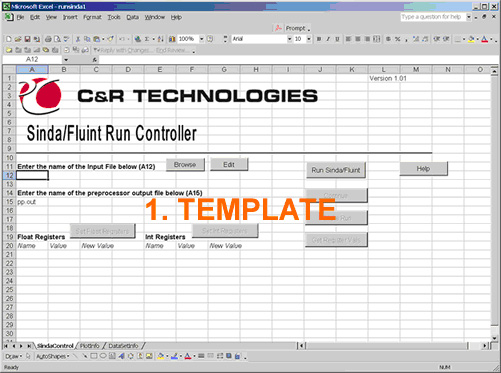Click the Save icon in the toolbar
The height and width of the screenshot is (373, 501).
[27, 39]
